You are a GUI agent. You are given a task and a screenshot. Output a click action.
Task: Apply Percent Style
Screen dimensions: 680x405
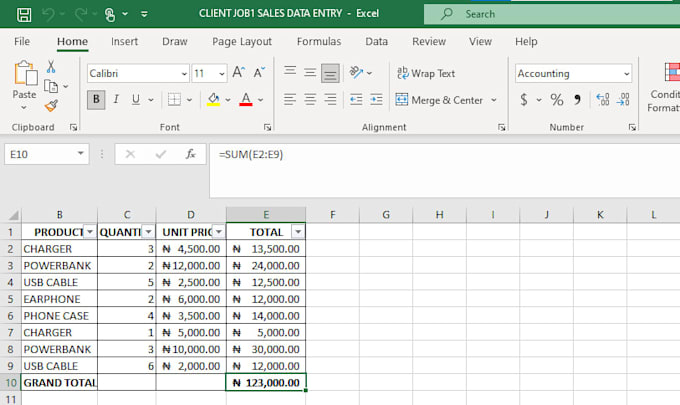coord(556,100)
